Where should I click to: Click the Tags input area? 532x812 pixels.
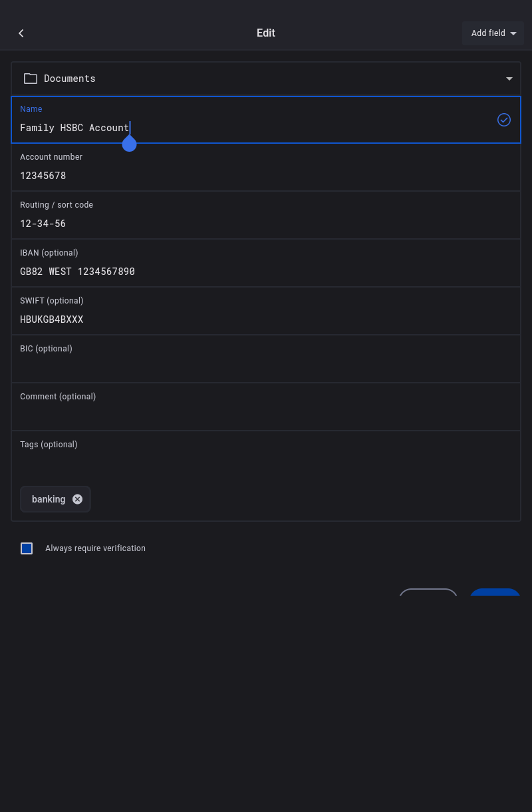pyautogui.click(x=266, y=463)
